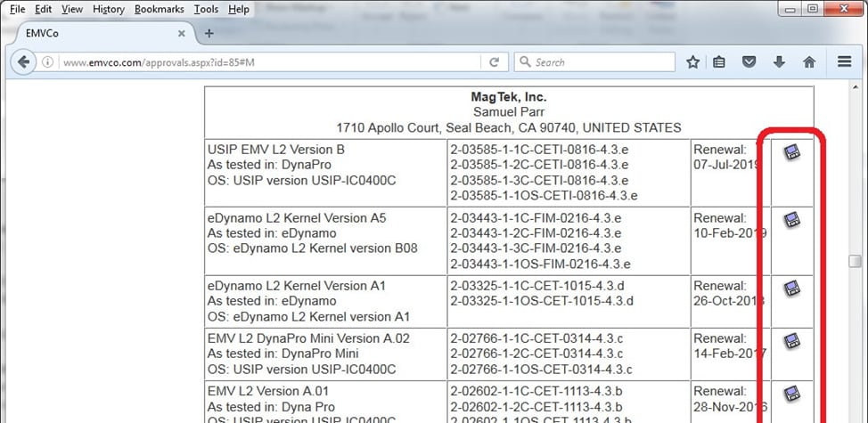Select 'As tested in: Dyna Pro' text
The height and width of the screenshot is (423, 868).
(x=271, y=407)
